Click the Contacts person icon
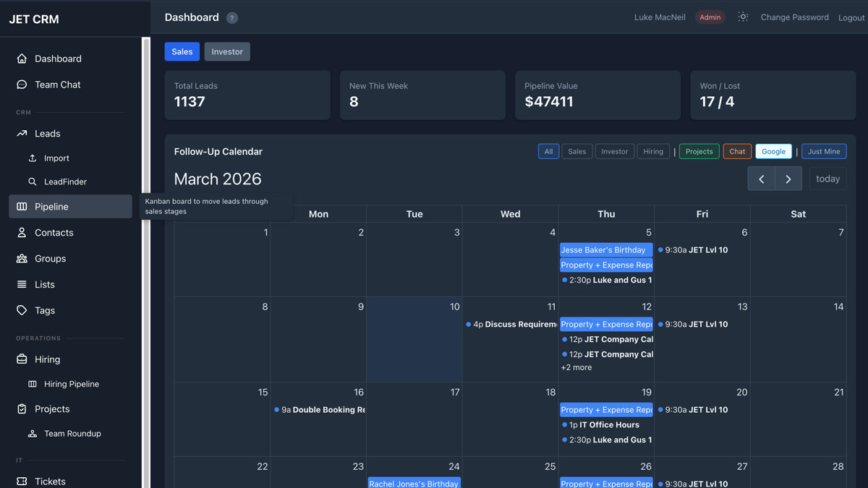The width and height of the screenshot is (868, 488). (22, 233)
